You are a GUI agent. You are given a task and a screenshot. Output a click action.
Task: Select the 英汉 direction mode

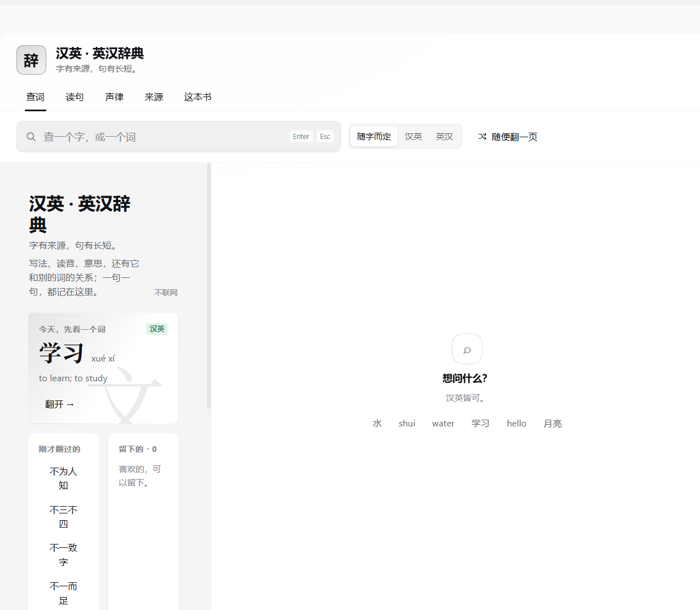[x=444, y=137]
